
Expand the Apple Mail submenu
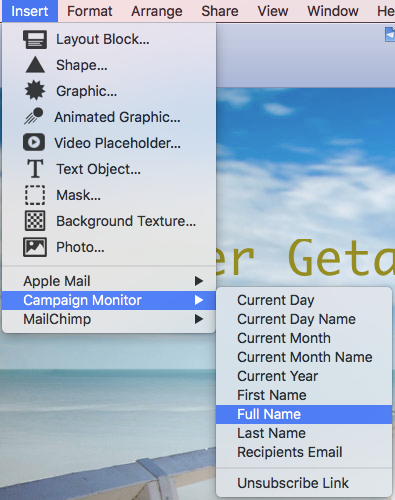[x=109, y=281]
